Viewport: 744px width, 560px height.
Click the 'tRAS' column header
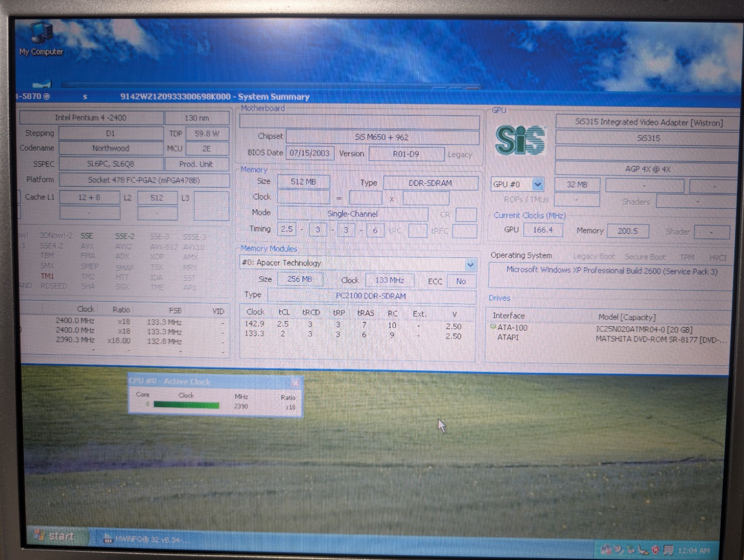tap(365, 313)
